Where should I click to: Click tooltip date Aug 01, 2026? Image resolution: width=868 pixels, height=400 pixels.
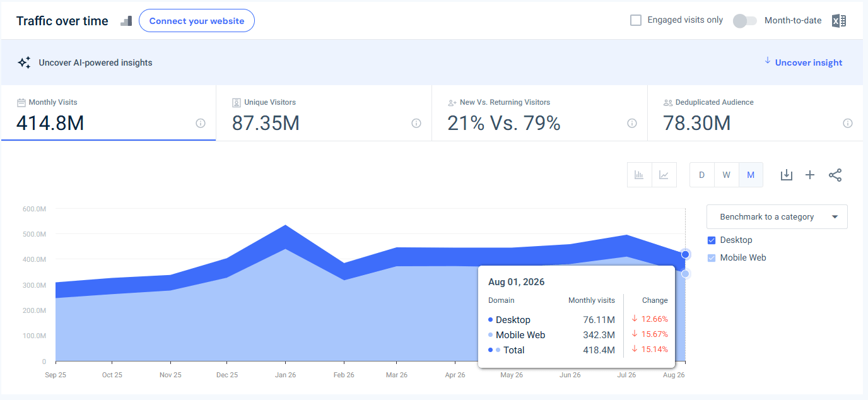click(x=516, y=282)
